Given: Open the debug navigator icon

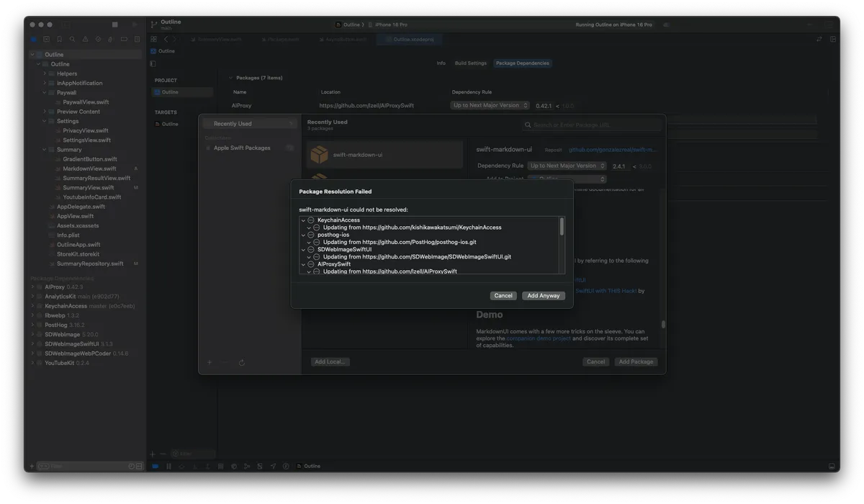Looking at the screenshot, I should [111, 40].
